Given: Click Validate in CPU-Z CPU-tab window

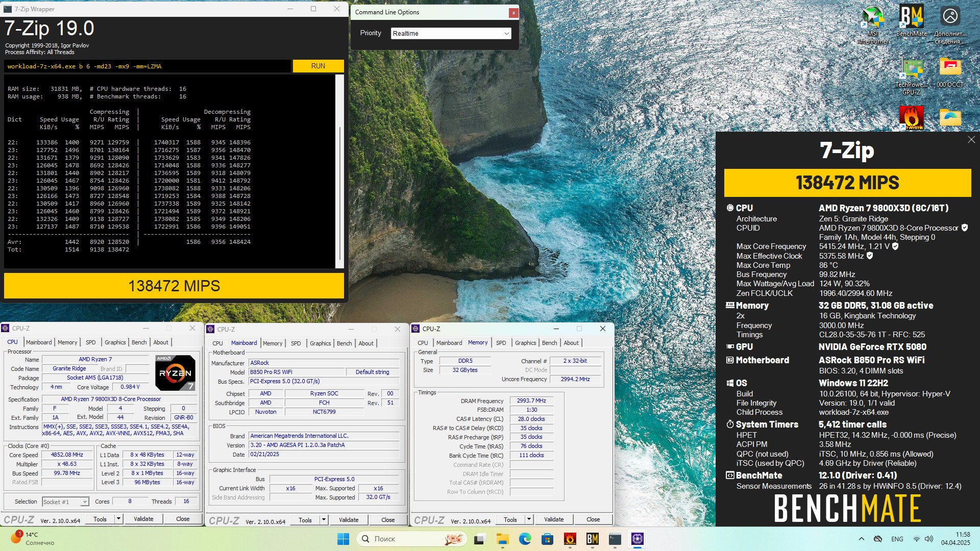Looking at the screenshot, I should 143,519.
